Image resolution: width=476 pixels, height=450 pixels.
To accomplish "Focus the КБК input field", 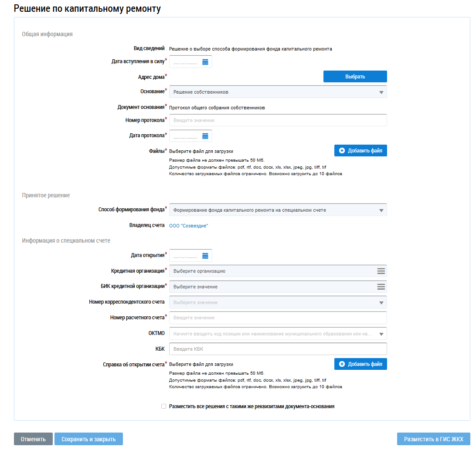I will pyautogui.click(x=278, y=349).
